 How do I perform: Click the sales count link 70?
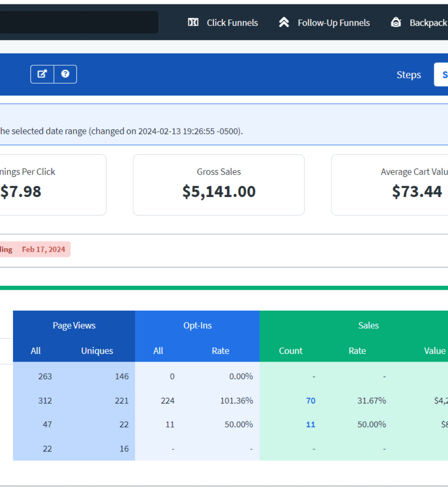310,401
